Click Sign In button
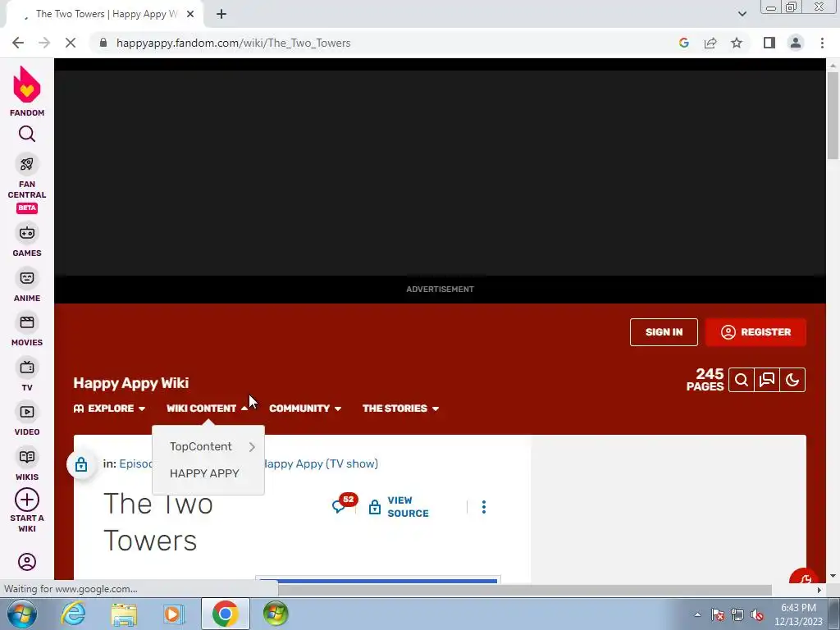The width and height of the screenshot is (840, 630). coord(664,332)
